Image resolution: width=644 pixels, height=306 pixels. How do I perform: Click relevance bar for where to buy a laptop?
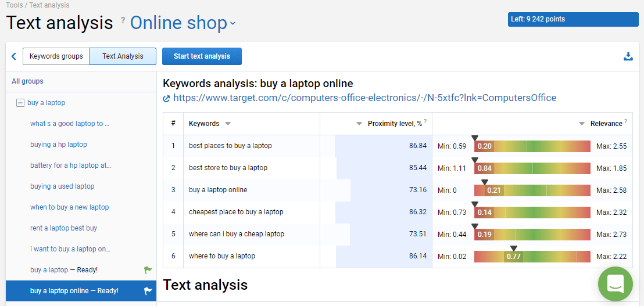tap(532, 257)
